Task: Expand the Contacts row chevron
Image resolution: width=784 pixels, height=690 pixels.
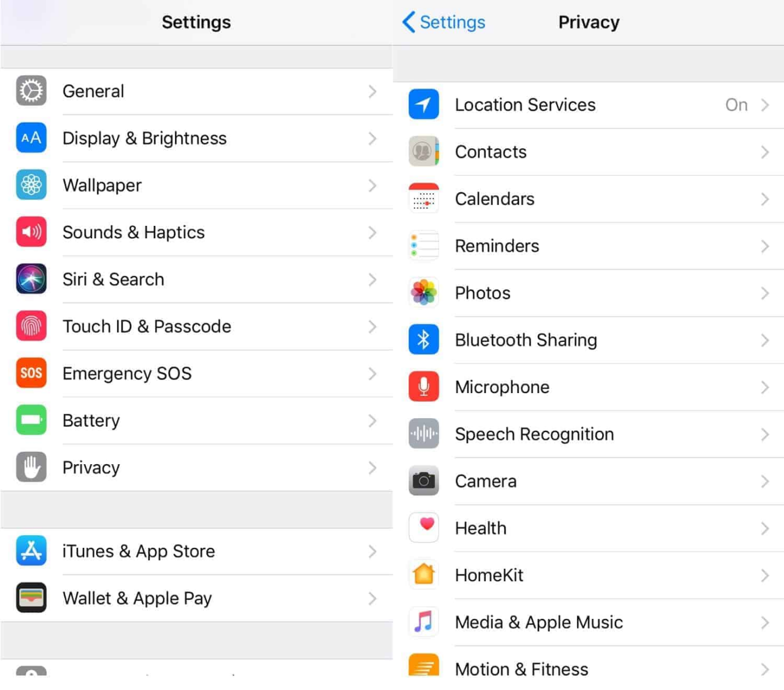Action: [765, 152]
